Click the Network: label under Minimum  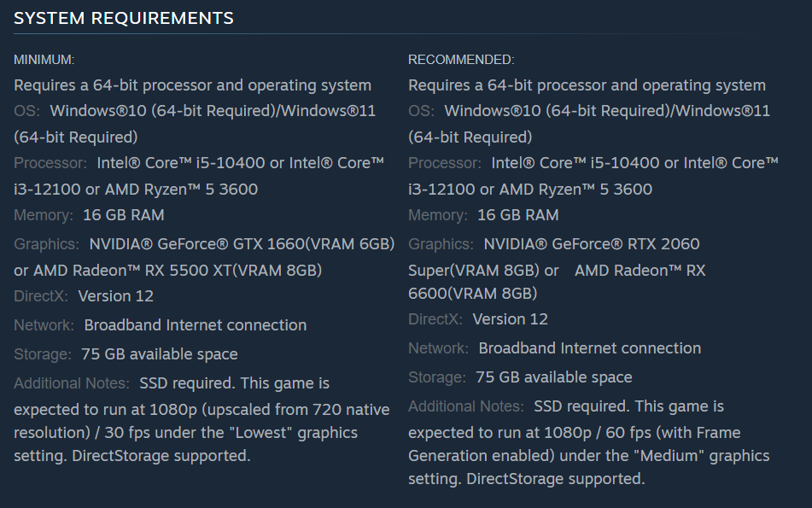tap(44, 325)
